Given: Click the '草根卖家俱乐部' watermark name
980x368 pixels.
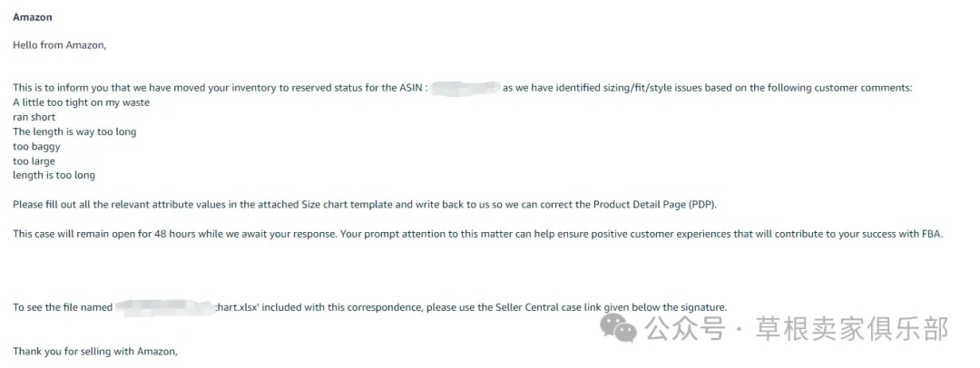Looking at the screenshot, I should (x=852, y=328).
